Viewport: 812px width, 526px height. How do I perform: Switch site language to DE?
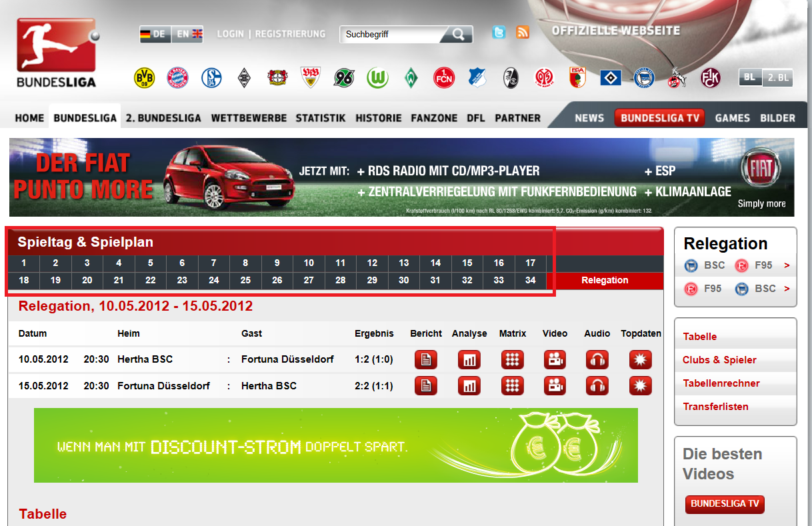point(155,34)
